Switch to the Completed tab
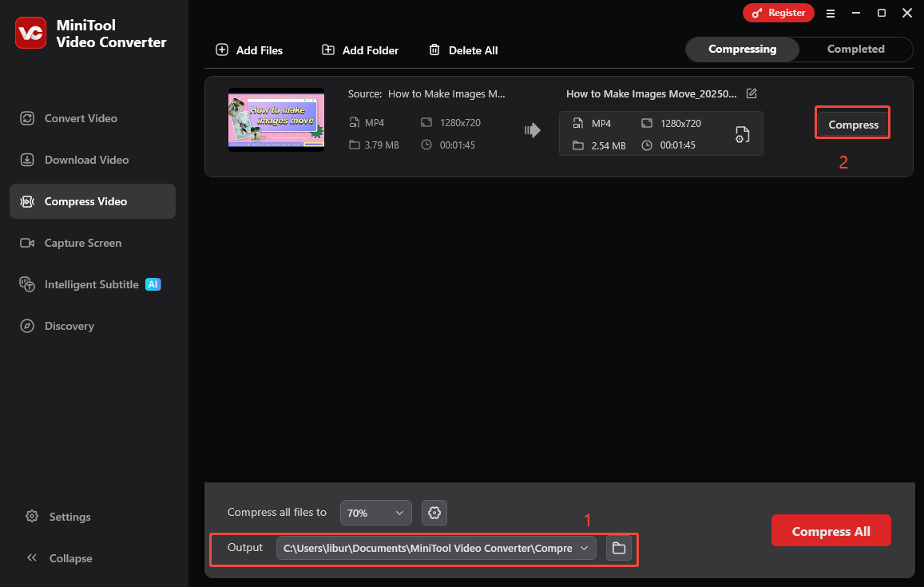This screenshot has width=924, height=587. point(855,49)
